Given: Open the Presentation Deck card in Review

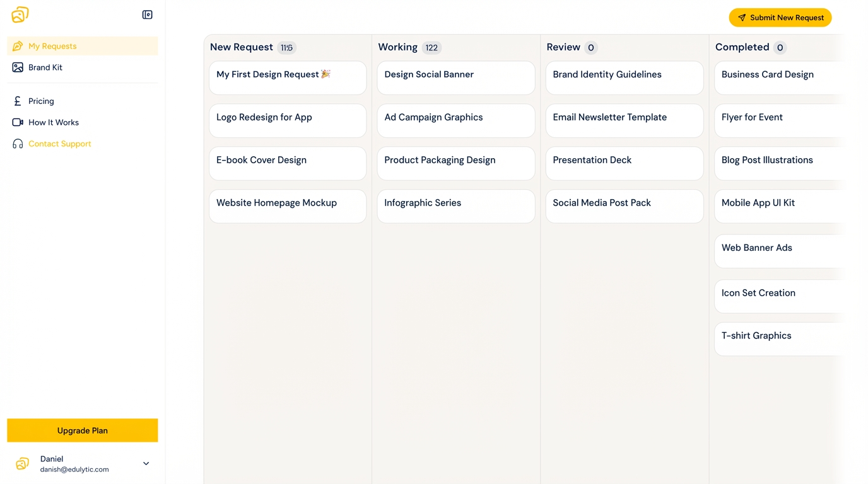Looking at the screenshot, I should pos(624,163).
